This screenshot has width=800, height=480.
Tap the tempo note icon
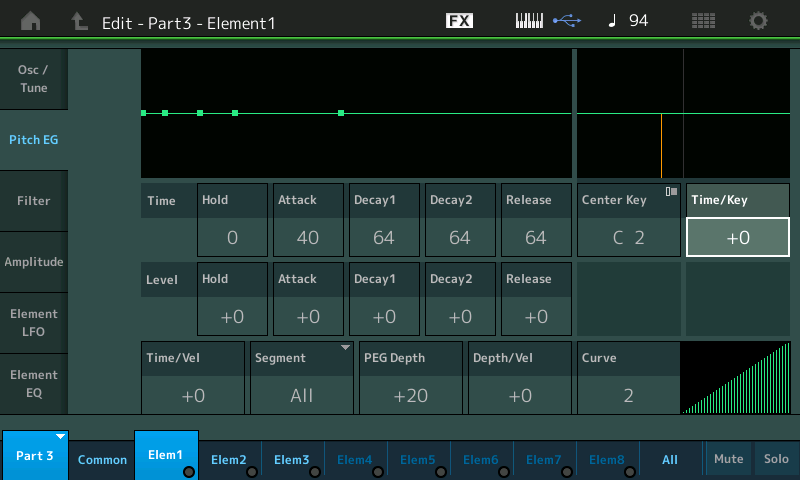(x=612, y=20)
